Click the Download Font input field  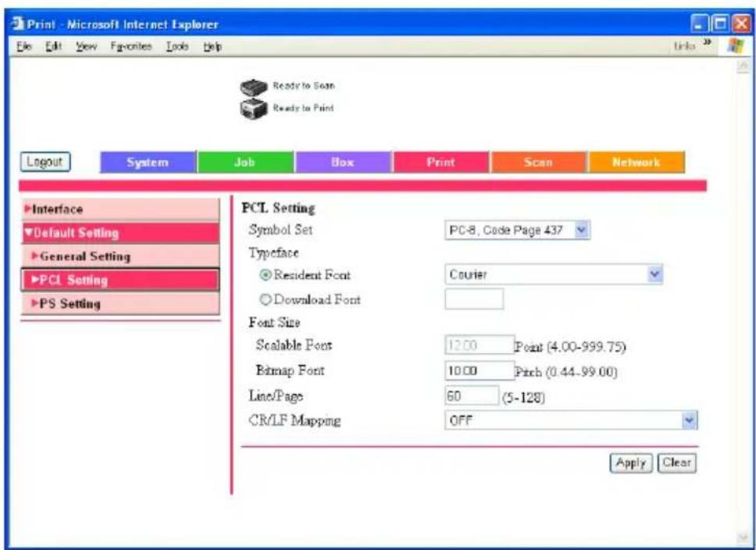point(474,299)
